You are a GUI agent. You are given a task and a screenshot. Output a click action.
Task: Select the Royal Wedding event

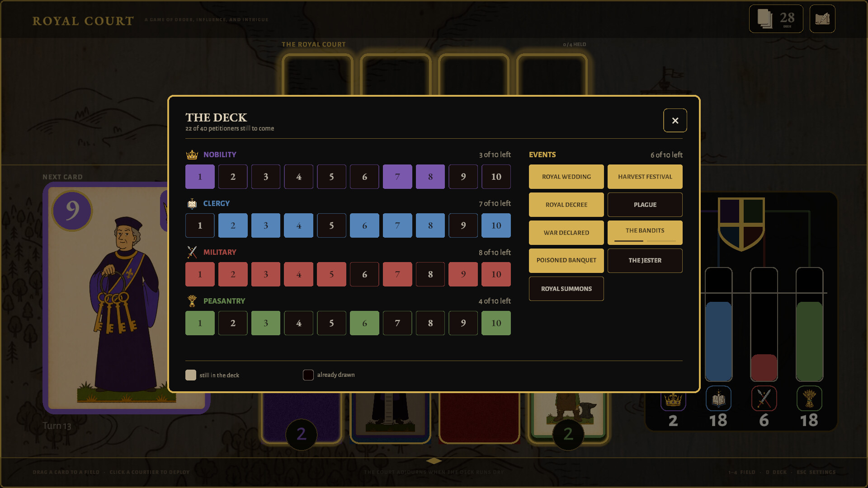tap(566, 177)
